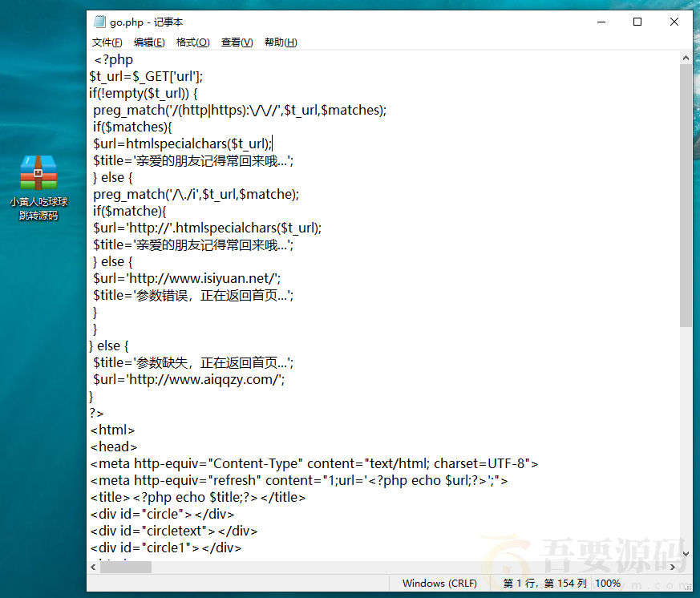This screenshot has width=700, height=598.
Task: Click the "if($matches){" line
Action: pos(132,127)
